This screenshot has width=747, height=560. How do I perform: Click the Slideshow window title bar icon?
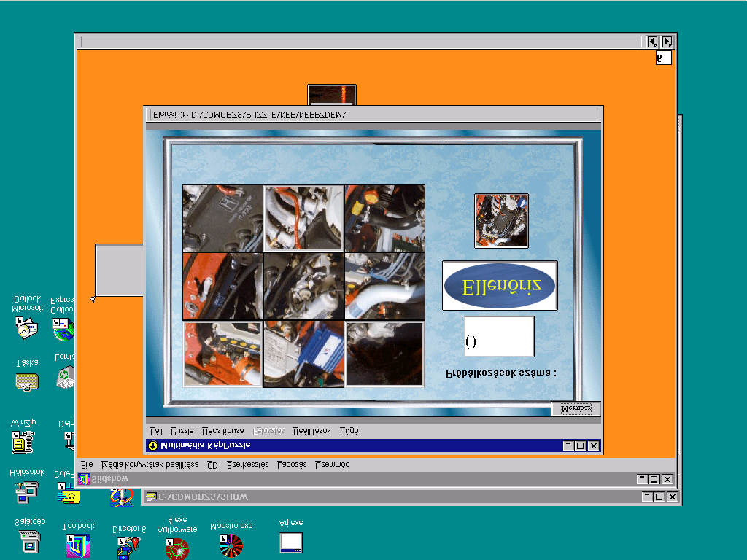83,479
